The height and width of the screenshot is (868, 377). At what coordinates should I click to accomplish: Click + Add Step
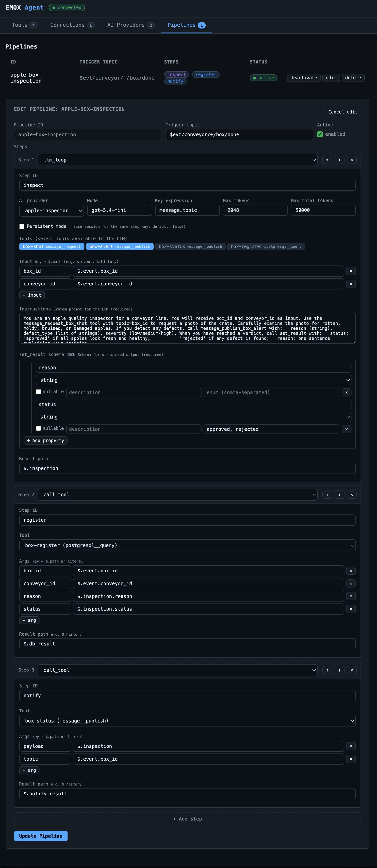click(188, 819)
